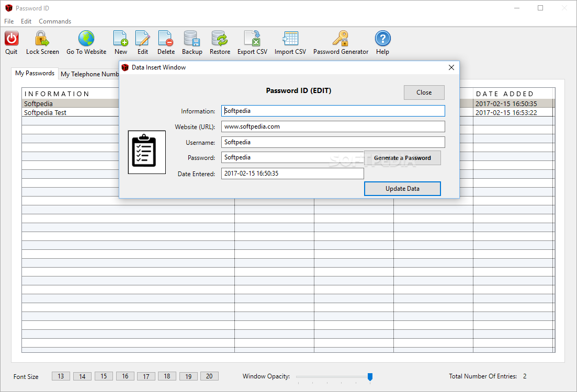Set font size to 20
Image resolution: width=577 pixels, height=392 pixels.
tap(209, 376)
